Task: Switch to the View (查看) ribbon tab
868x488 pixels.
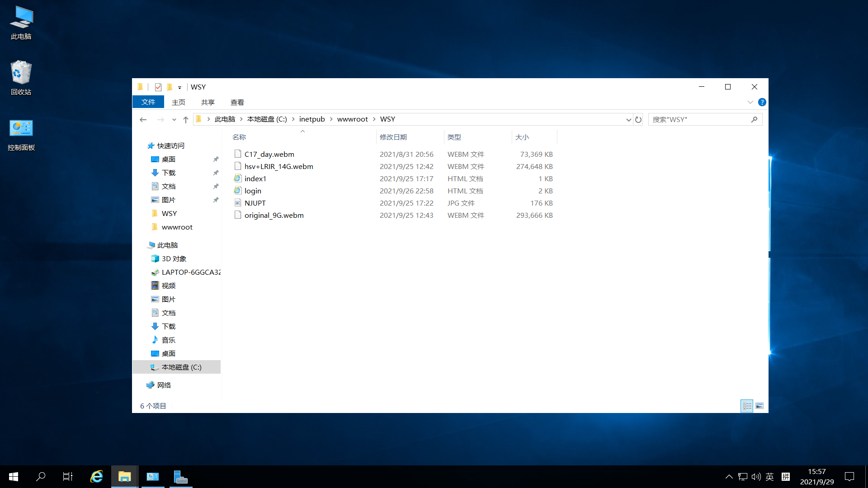Action: (x=237, y=103)
